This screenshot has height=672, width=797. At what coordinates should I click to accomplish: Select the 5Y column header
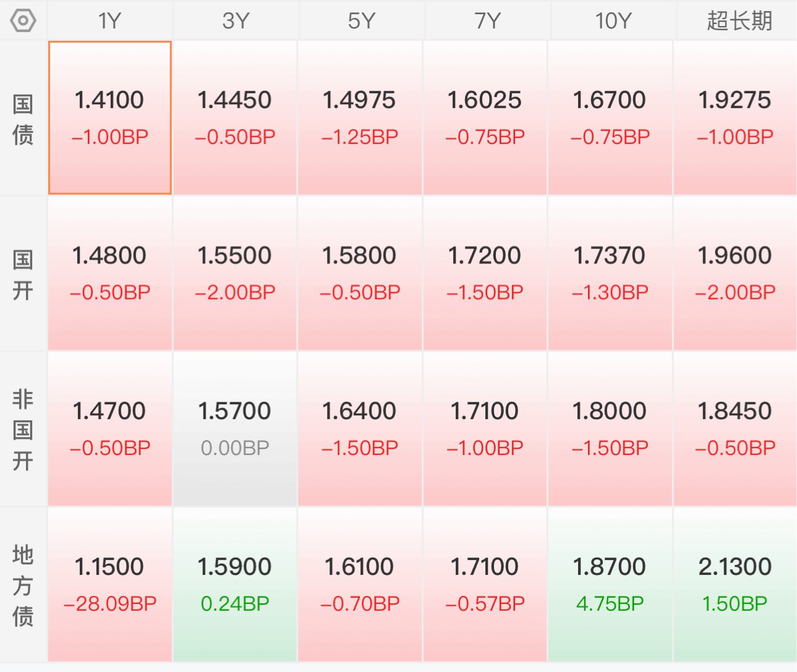[361, 21]
